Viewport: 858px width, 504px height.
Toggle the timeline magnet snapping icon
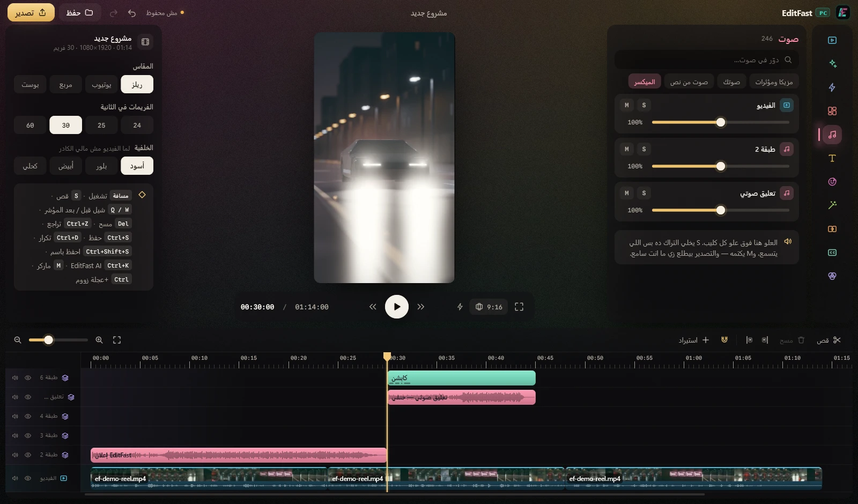point(724,340)
